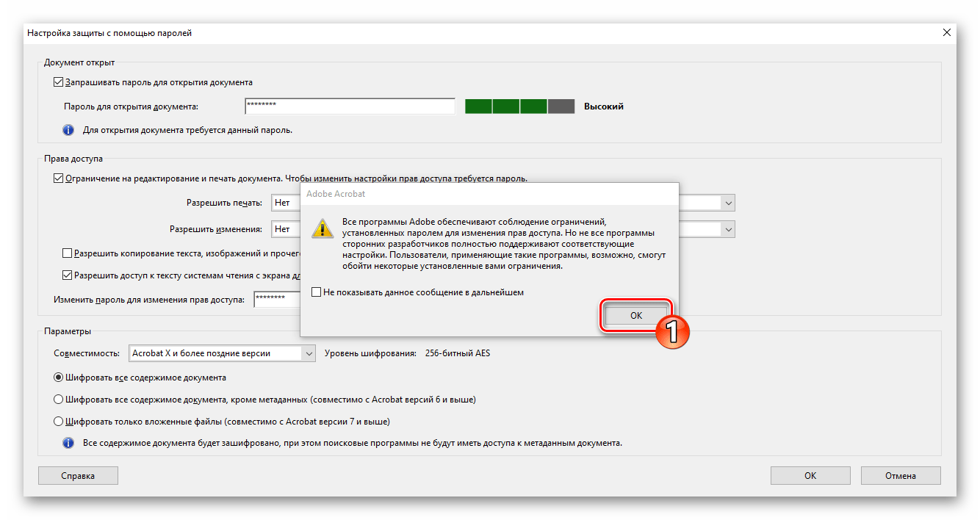This screenshot has height=520, width=980.
Task: Check 'Не показывать данное сообщение в дальнейшем'
Action: click(314, 292)
